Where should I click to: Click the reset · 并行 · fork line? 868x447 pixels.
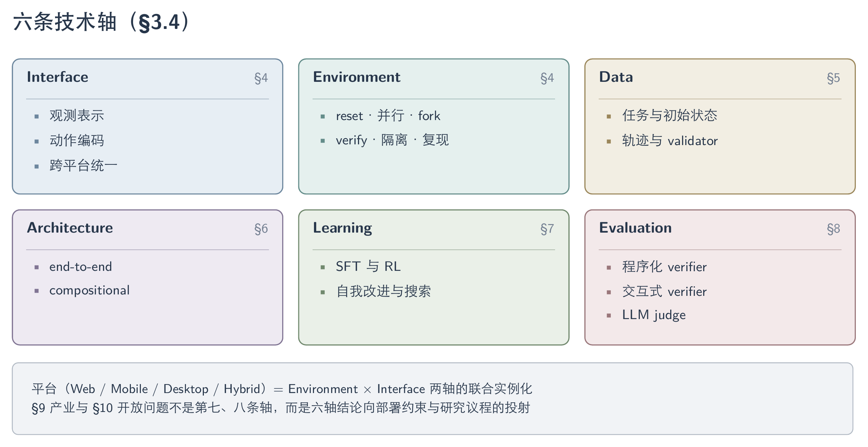point(388,116)
